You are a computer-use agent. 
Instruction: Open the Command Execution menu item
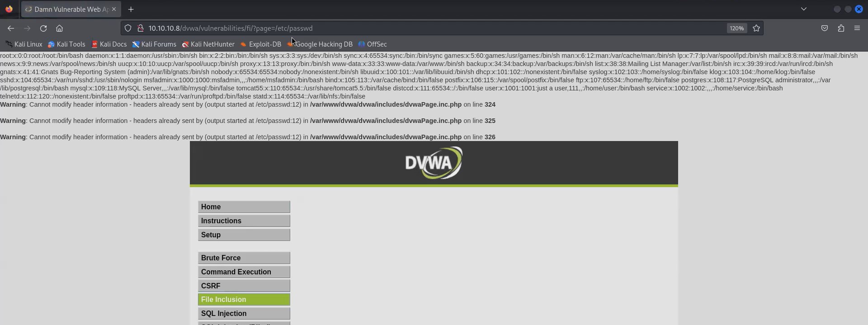(x=244, y=272)
